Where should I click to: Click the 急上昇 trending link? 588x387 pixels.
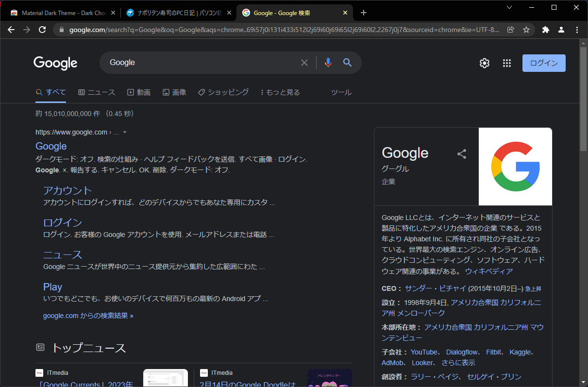(533, 289)
